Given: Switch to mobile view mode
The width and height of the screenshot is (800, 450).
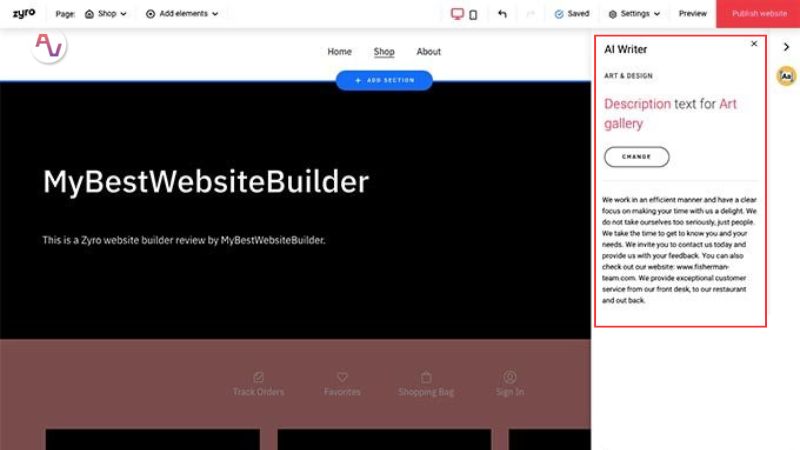Looking at the screenshot, I should click(473, 14).
